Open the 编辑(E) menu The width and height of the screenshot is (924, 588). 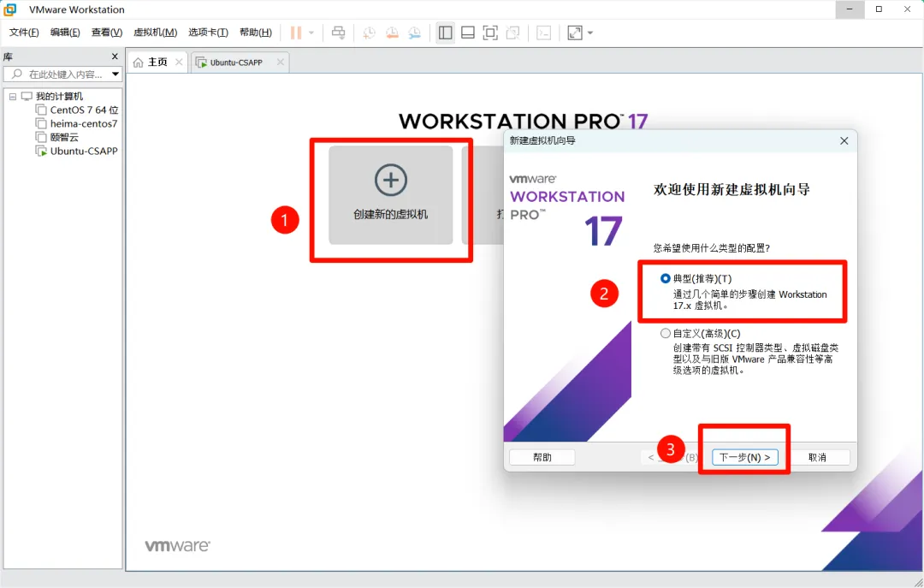click(65, 33)
